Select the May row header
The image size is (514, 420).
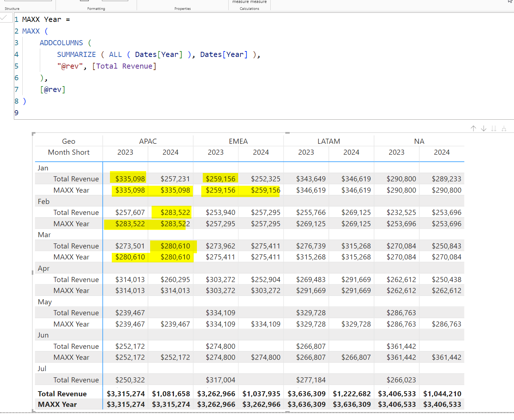point(45,302)
